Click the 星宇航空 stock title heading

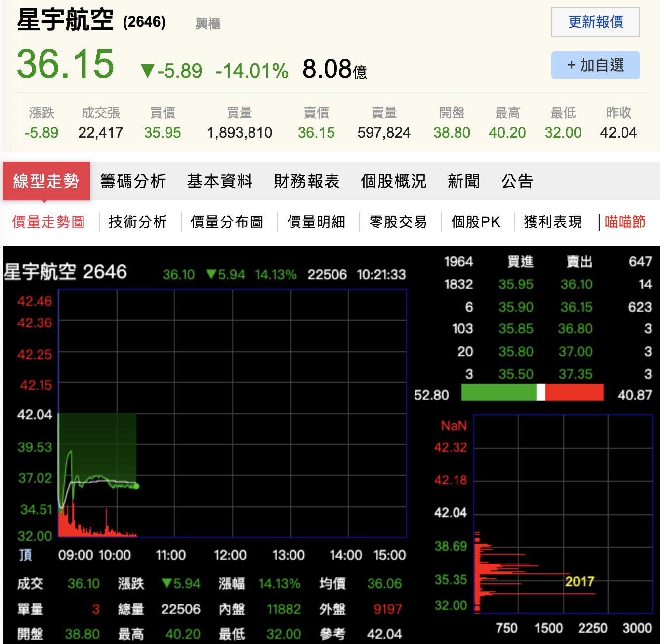[x=65, y=20]
